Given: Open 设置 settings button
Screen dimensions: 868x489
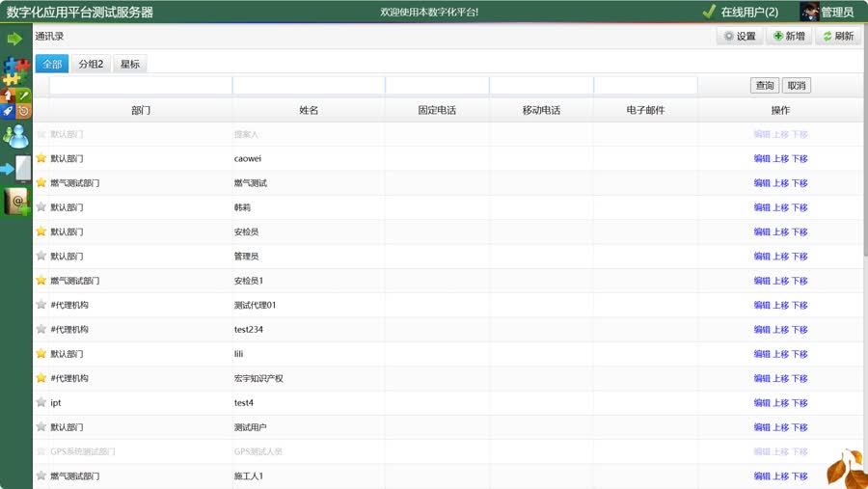Looking at the screenshot, I should [739, 37].
